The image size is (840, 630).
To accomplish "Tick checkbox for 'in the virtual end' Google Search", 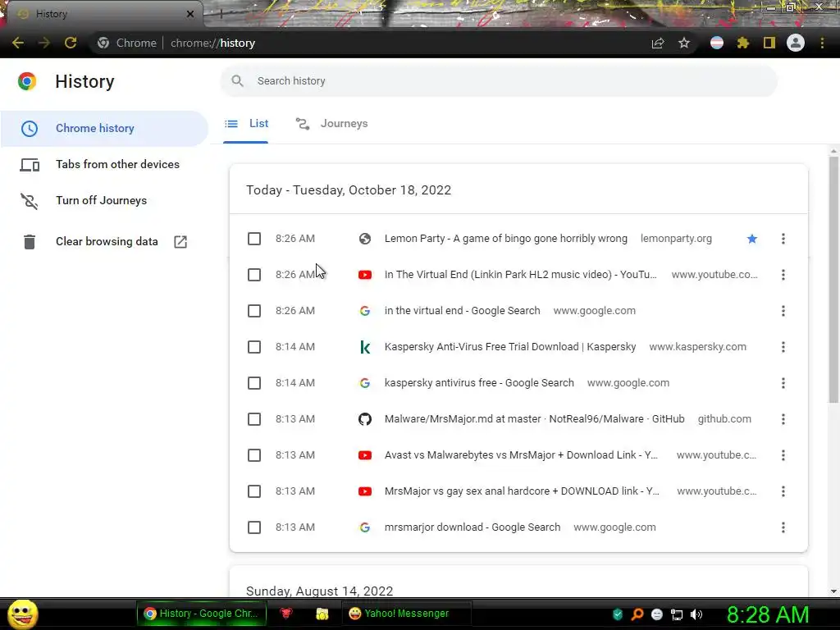I will 254,311.
